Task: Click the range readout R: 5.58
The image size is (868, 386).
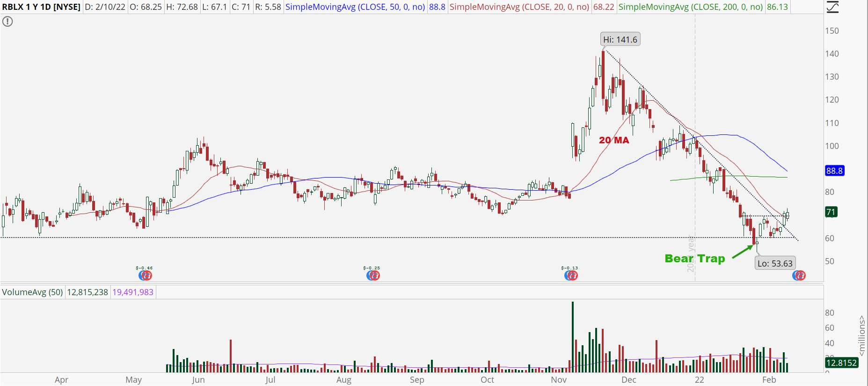Action: (x=268, y=7)
